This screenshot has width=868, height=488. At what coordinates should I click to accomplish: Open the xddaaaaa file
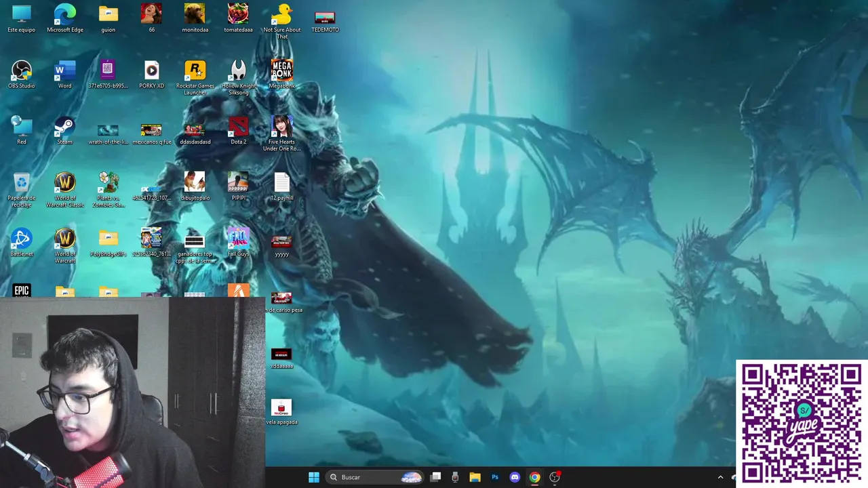point(282,358)
